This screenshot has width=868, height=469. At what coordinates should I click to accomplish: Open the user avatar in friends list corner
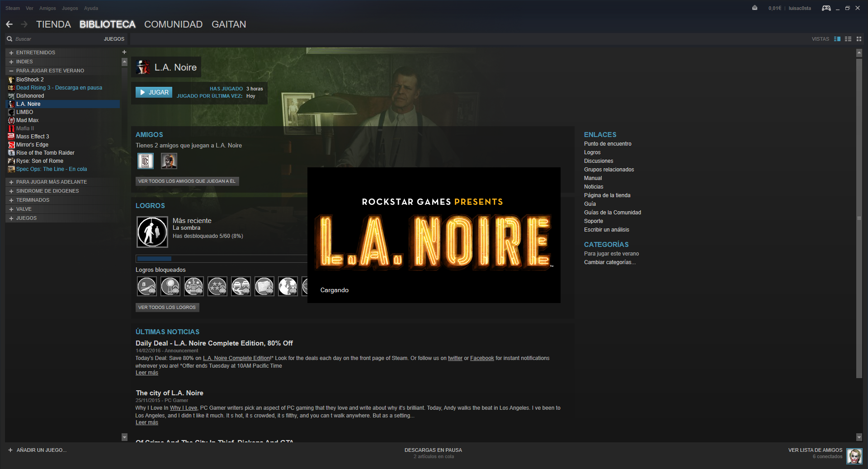(854, 456)
